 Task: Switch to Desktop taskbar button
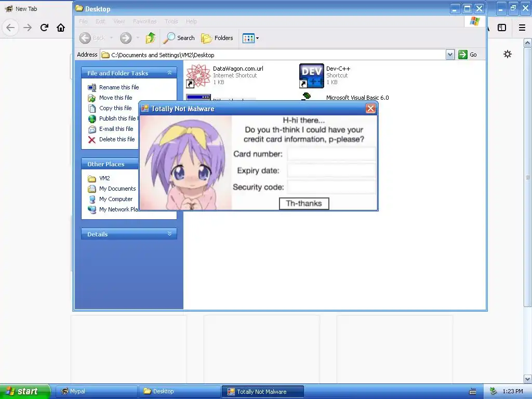point(180,391)
